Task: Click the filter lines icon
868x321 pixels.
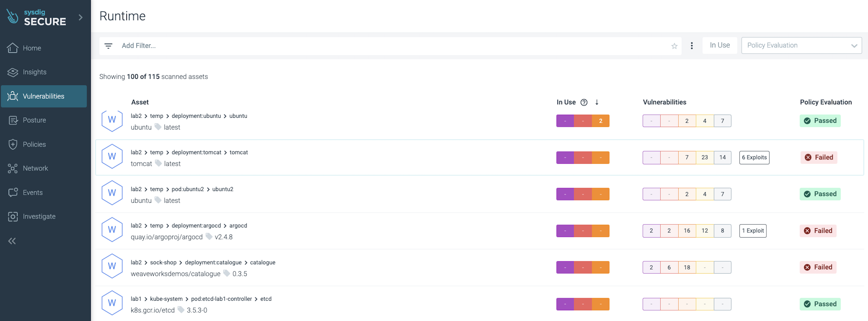Action: coord(108,46)
